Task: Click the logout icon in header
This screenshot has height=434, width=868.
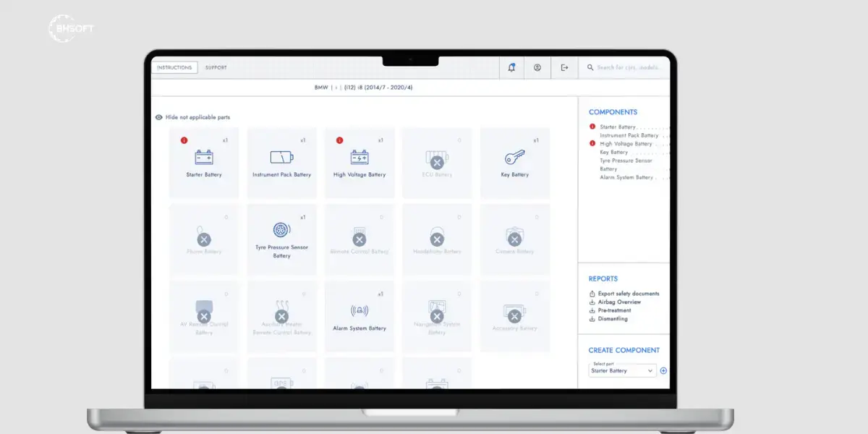Action: 564,67
